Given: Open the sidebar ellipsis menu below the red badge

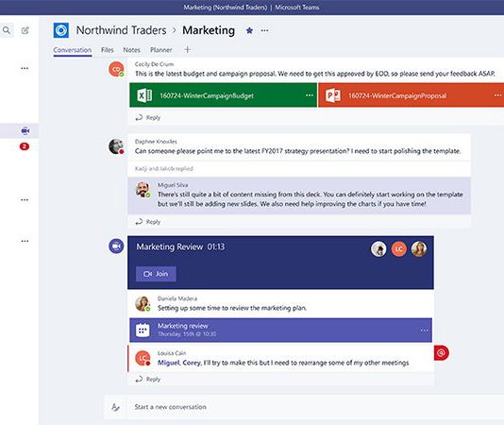Looking at the screenshot, I should [x=25, y=200].
